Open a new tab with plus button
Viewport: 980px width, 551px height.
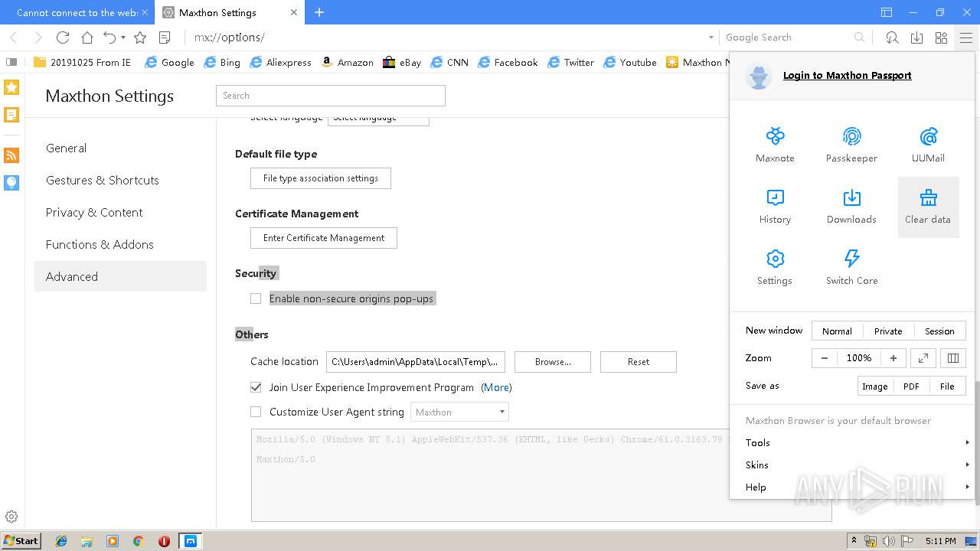(319, 12)
